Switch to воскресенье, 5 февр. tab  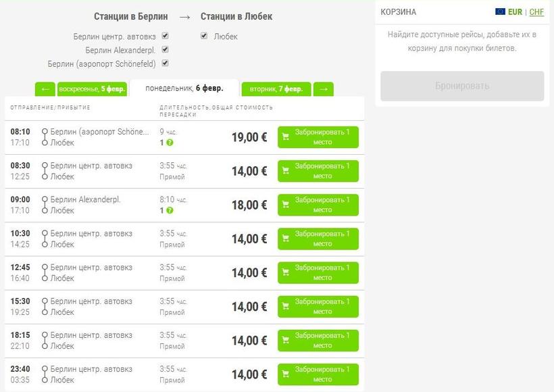(x=92, y=89)
